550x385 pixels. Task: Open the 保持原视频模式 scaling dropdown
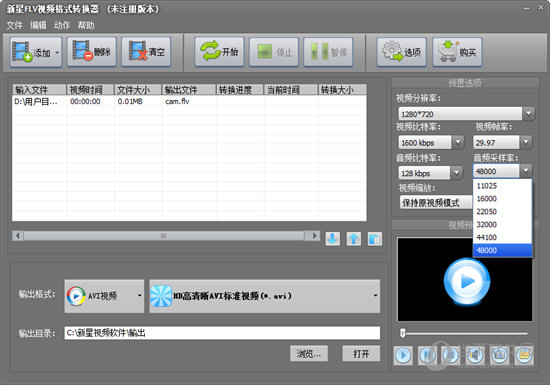(x=436, y=203)
